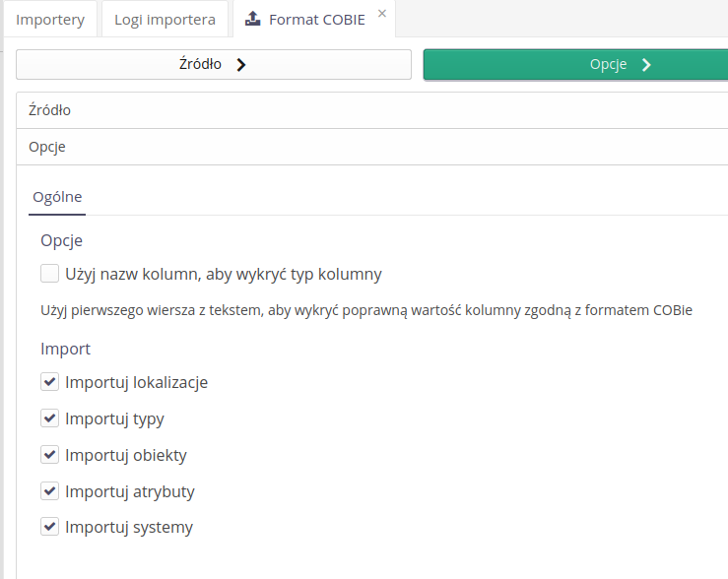
Task: Click the upload icon on Format COBIE tab
Action: click(x=253, y=19)
